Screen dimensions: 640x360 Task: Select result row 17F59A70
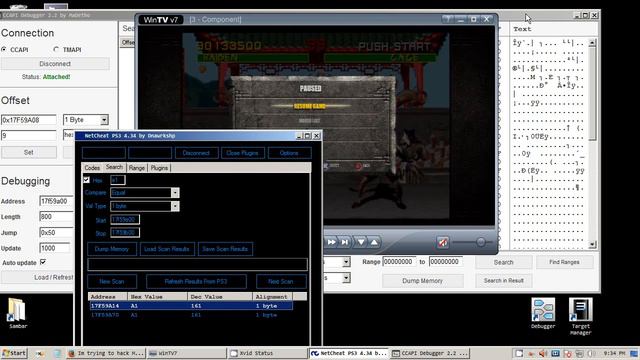[x=191, y=315]
